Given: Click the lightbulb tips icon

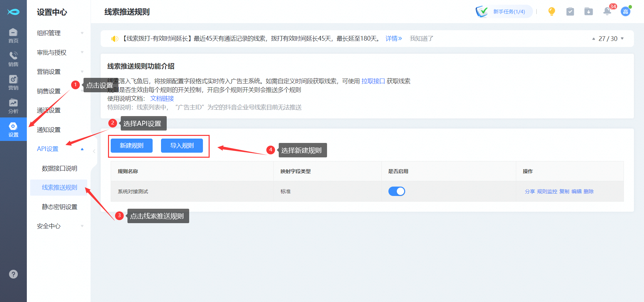Looking at the screenshot, I should pyautogui.click(x=552, y=12).
